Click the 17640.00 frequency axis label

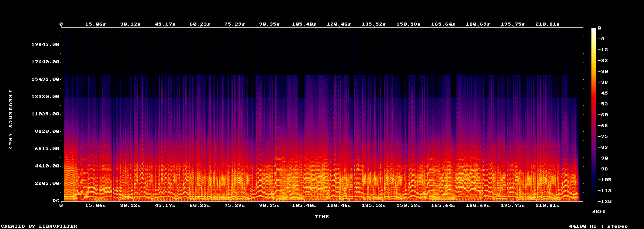click(x=45, y=62)
